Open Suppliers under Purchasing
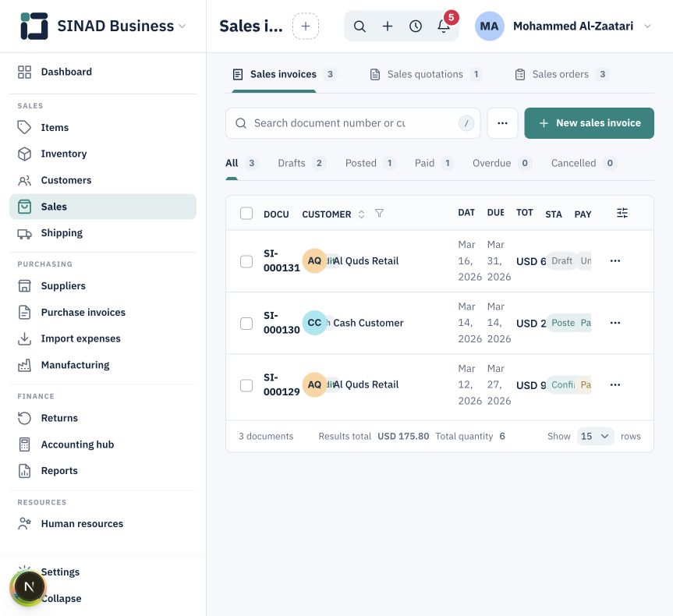 [x=103, y=286]
